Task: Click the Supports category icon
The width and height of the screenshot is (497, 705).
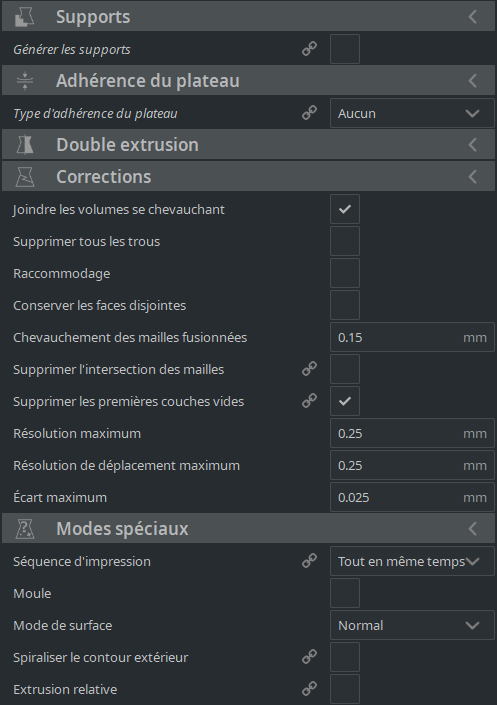Action: tap(25, 17)
